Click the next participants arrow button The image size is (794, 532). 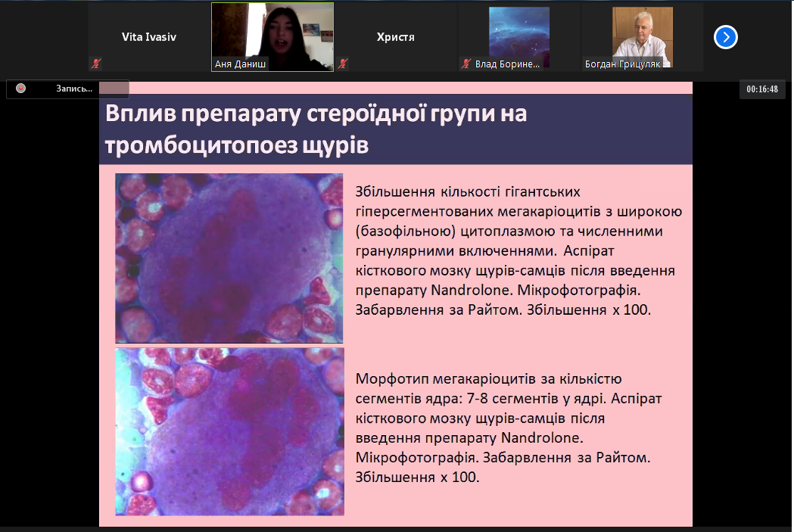pos(725,37)
